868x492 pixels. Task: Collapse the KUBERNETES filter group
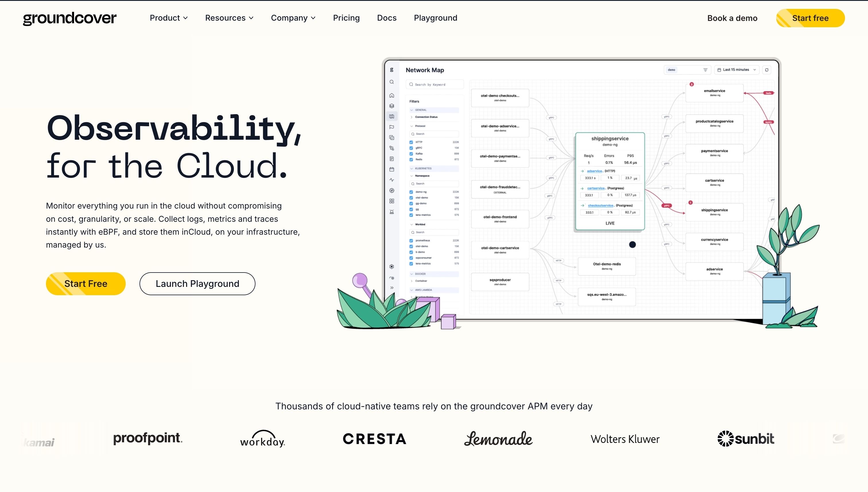434,169
